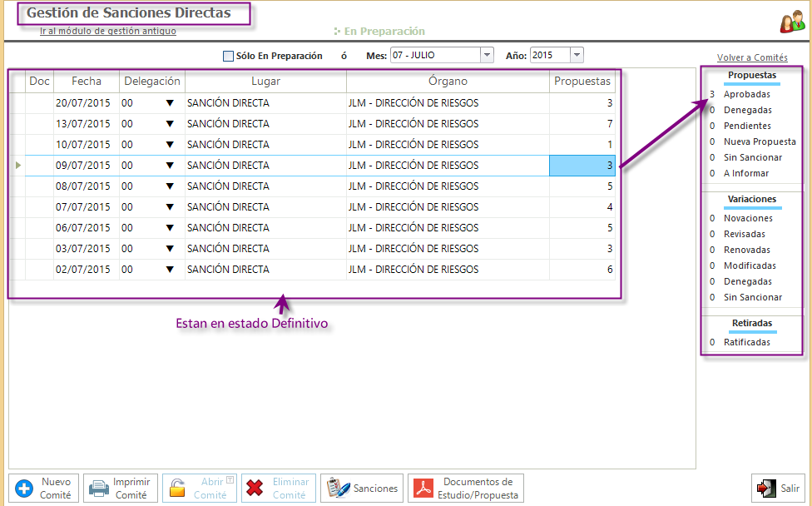Click the padlock Abrir Comité icon

point(178,489)
